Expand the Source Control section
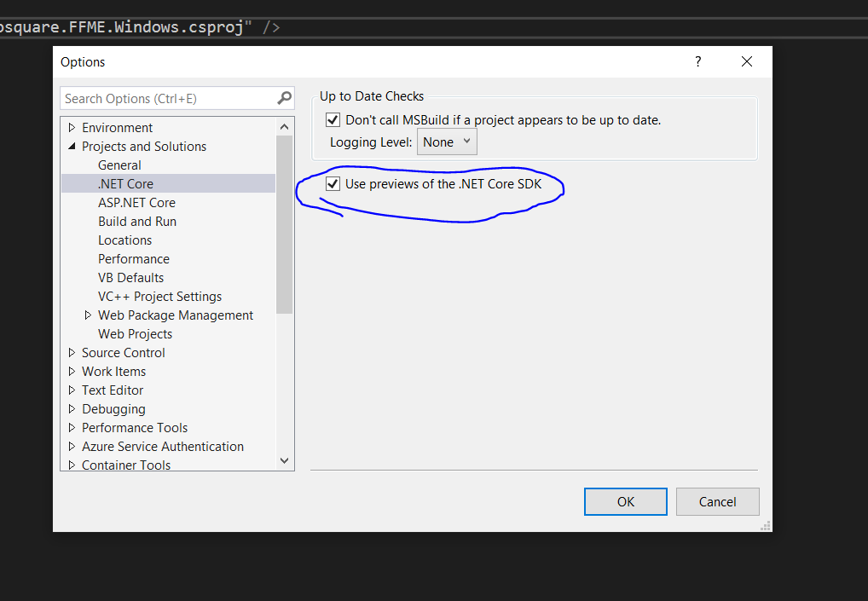Image resolution: width=868 pixels, height=601 pixels. click(x=72, y=352)
